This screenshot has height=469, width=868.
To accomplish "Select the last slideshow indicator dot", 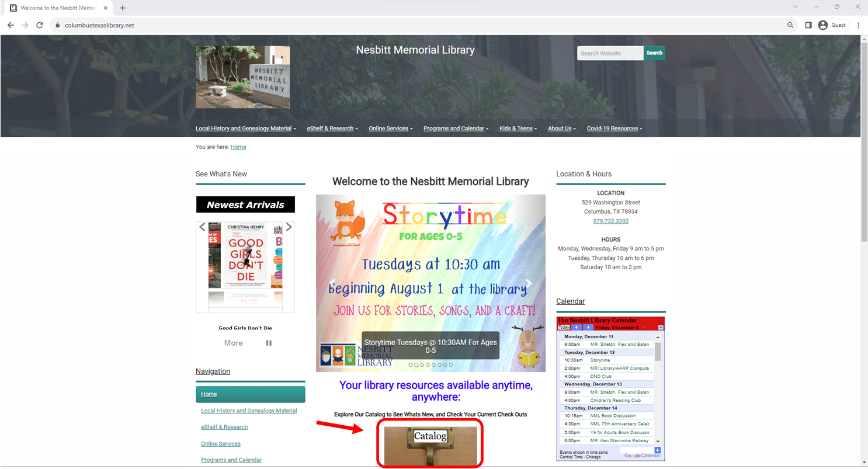I will pyautogui.click(x=450, y=365).
